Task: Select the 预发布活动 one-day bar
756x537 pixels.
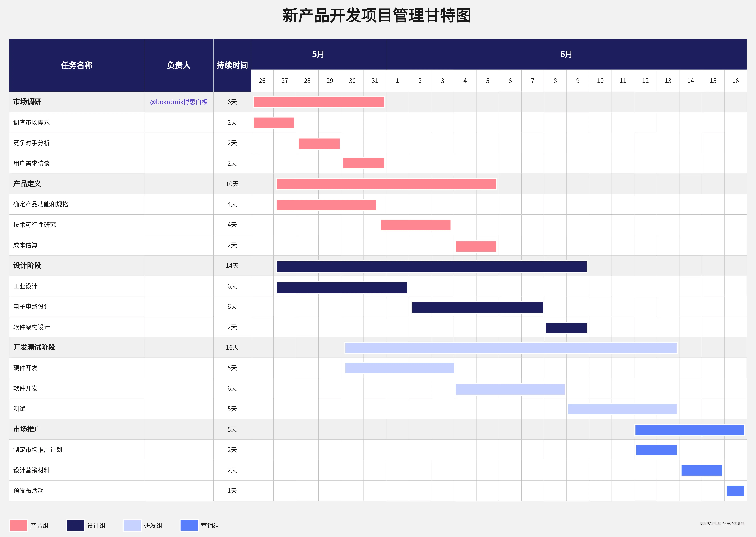Action: click(735, 491)
